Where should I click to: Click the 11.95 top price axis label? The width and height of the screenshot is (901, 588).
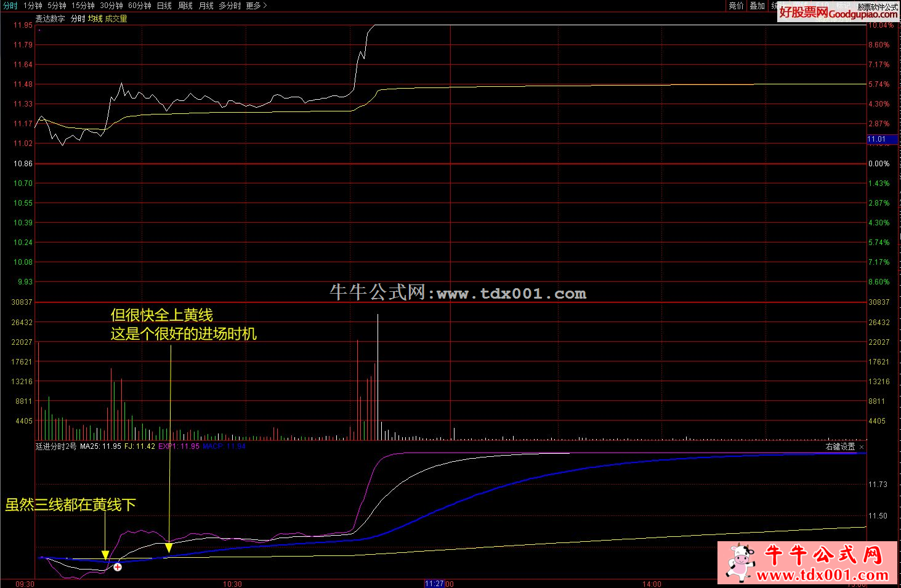(x=23, y=25)
